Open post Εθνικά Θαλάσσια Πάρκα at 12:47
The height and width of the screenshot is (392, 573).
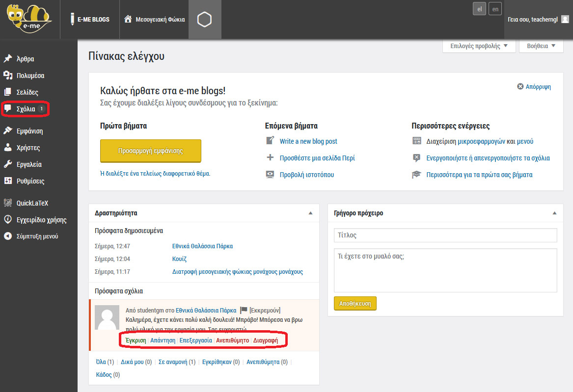pyautogui.click(x=202, y=246)
